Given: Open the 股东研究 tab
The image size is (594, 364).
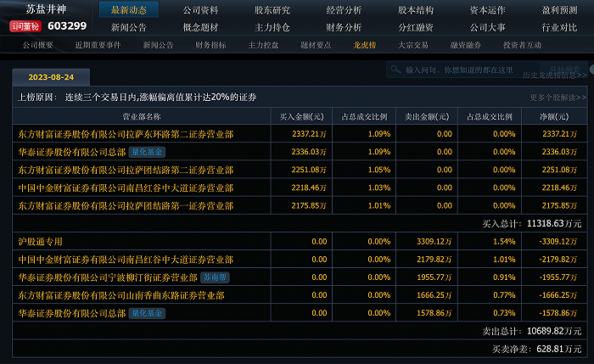Looking at the screenshot, I should click(272, 10).
